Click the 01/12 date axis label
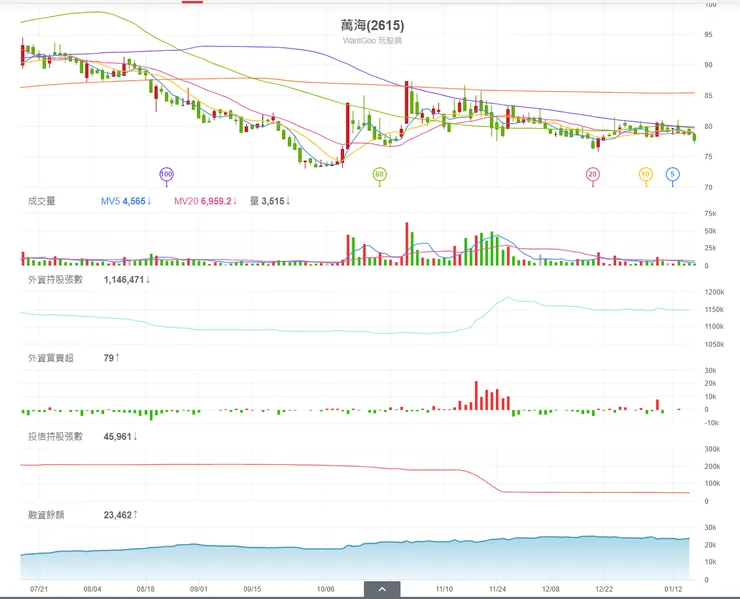 coord(673,589)
